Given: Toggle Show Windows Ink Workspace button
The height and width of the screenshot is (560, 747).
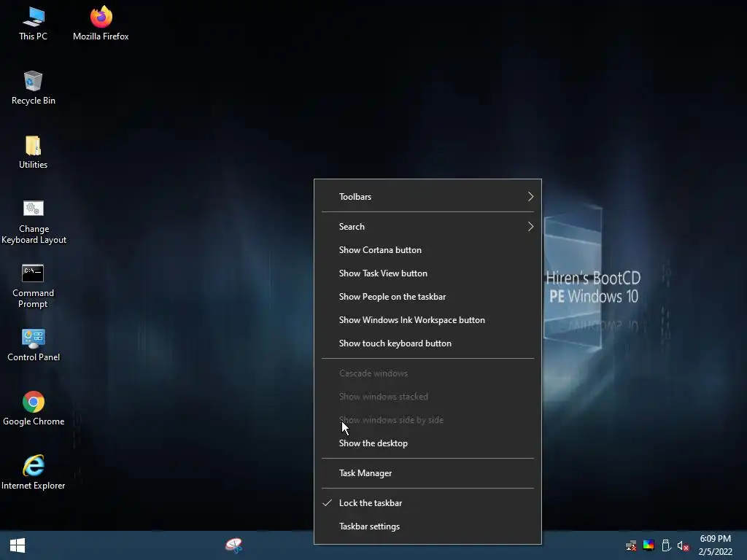Looking at the screenshot, I should pyautogui.click(x=427, y=320).
